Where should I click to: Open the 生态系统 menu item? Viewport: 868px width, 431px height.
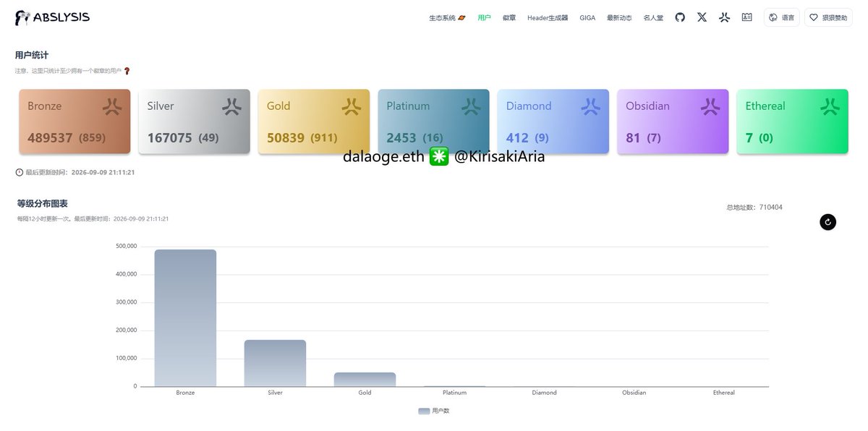pos(447,17)
